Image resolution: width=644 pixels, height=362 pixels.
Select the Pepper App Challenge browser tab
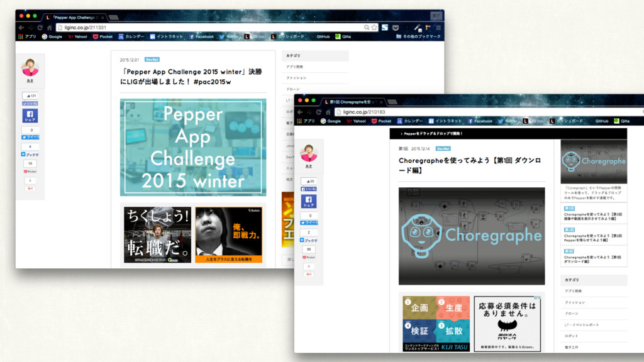75,18
